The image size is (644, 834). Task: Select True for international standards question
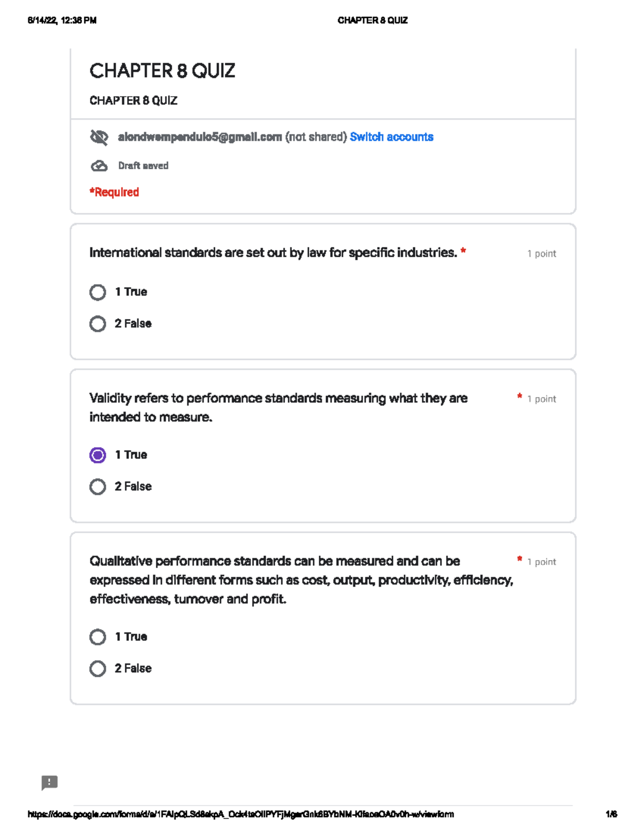tap(98, 292)
